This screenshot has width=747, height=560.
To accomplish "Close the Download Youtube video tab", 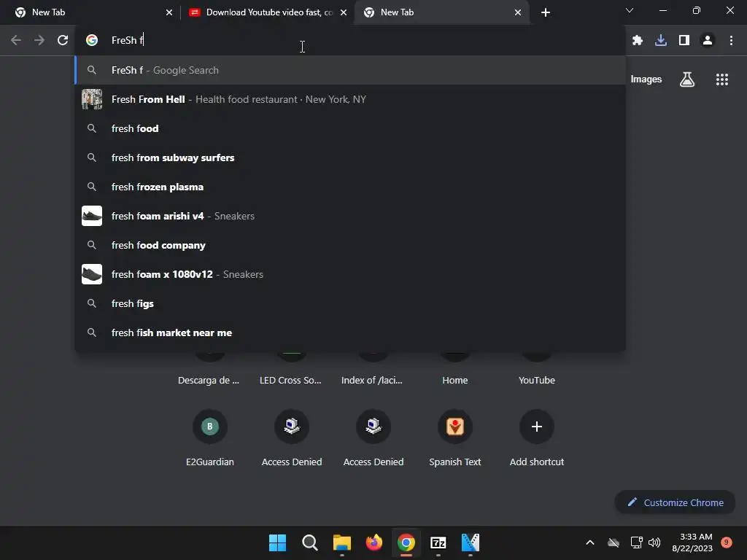I will click(343, 12).
